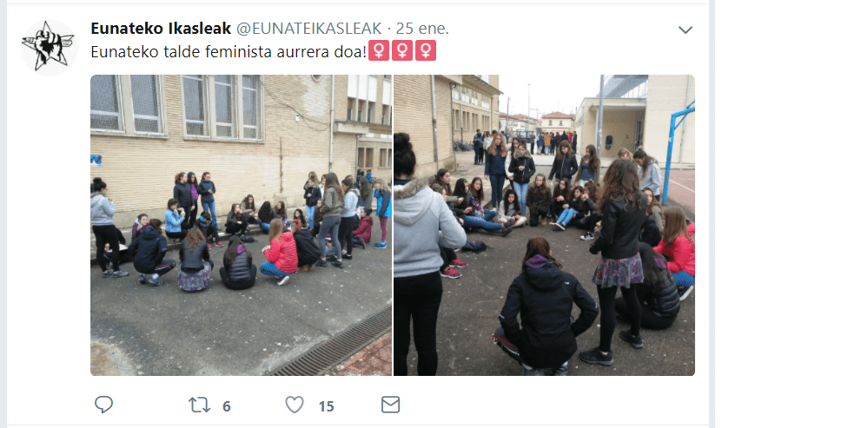Retweet the post using the retweet arrows icon

click(x=199, y=405)
